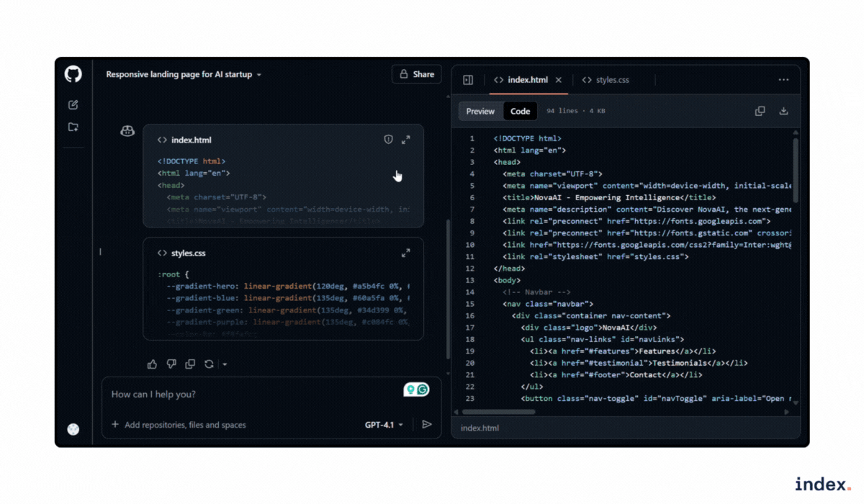Start a new chat with compose icon
This screenshot has width=864, height=504.
pos(73,105)
